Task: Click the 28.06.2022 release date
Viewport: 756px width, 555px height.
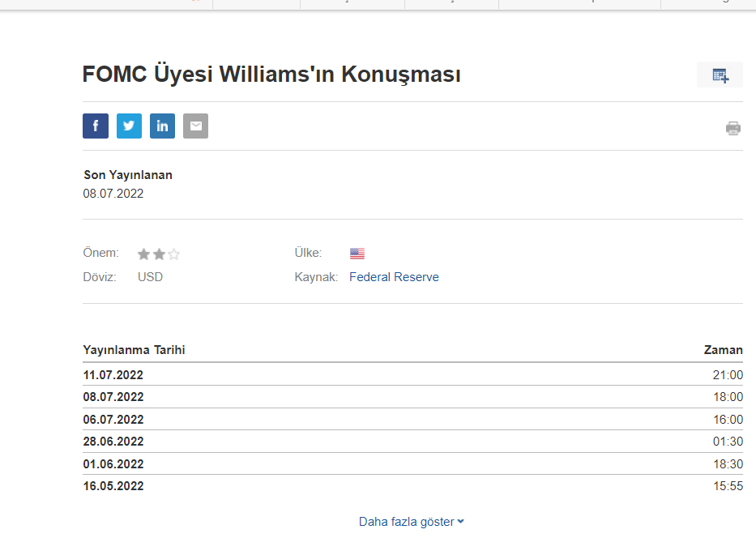Action: [x=113, y=442]
